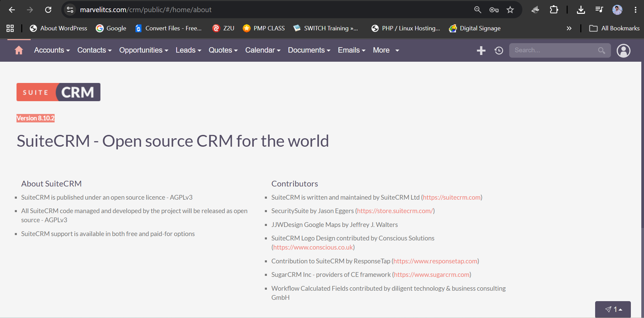The image size is (644, 318).
Task: Bookmark this page with star icon
Action: 510,10
